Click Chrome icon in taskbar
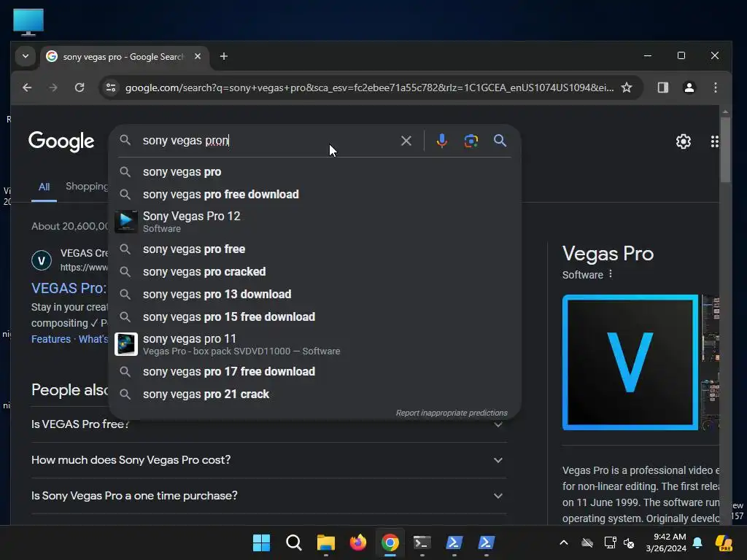This screenshot has height=560, width=747. click(390, 542)
